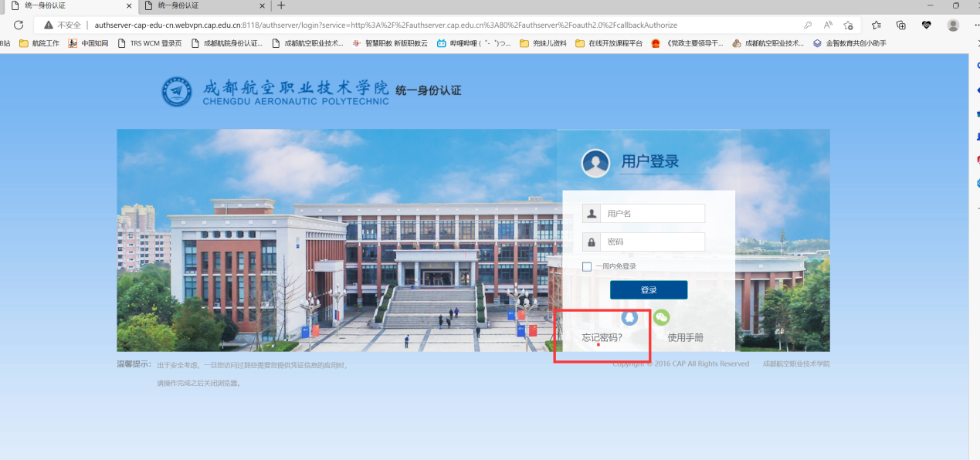Open the Collections icon
Image resolution: width=980 pixels, height=460 pixels.
click(x=901, y=25)
